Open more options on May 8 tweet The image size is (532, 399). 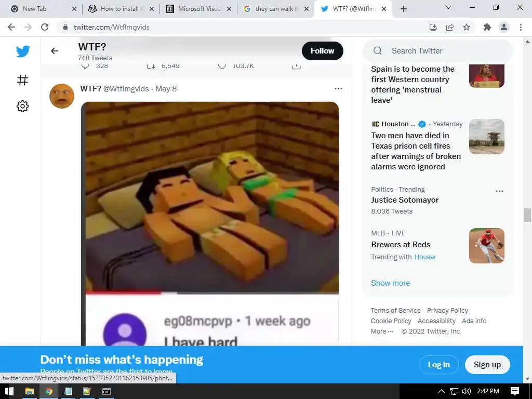tap(338, 88)
